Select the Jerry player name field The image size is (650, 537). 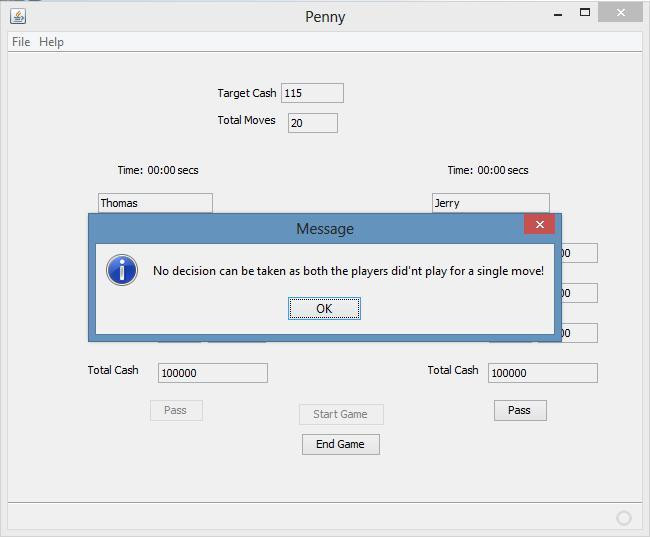click(x=490, y=203)
